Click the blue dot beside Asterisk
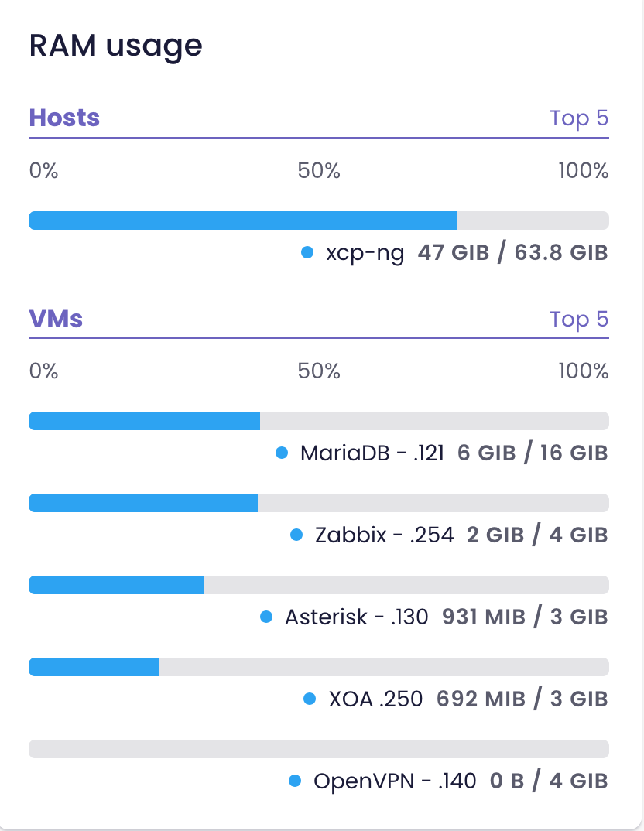 pos(266,617)
